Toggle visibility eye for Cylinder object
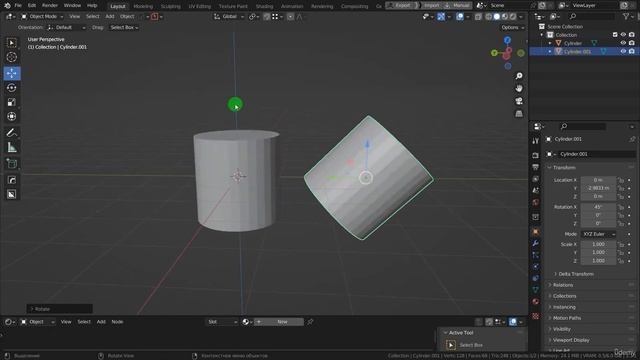The width and height of the screenshot is (640, 360). 623,43
